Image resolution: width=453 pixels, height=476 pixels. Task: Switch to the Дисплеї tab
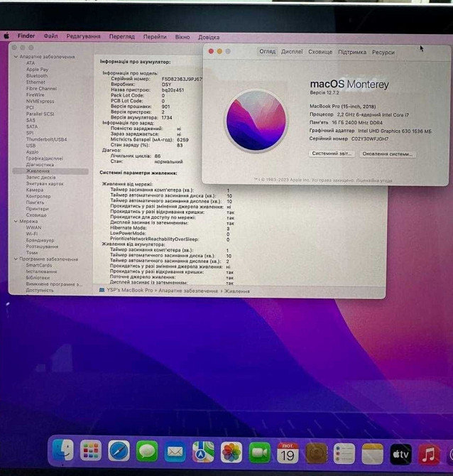tap(292, 52)
